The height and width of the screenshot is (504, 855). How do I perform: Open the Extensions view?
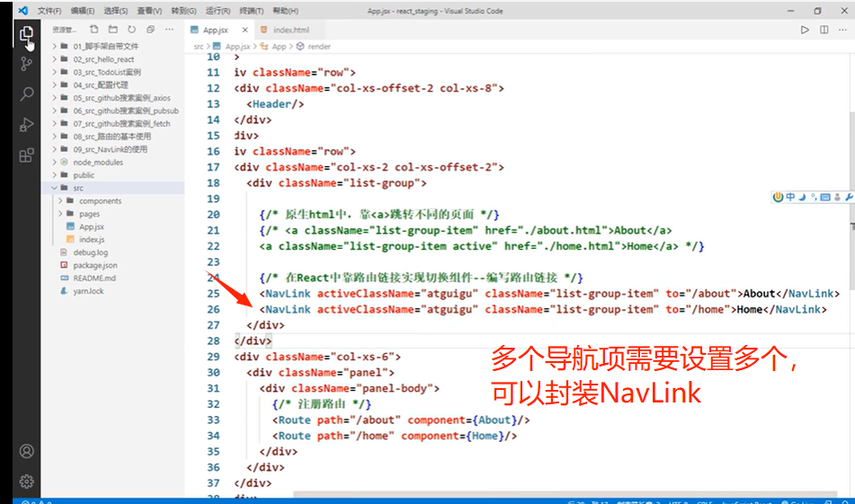tap(26, 155)
